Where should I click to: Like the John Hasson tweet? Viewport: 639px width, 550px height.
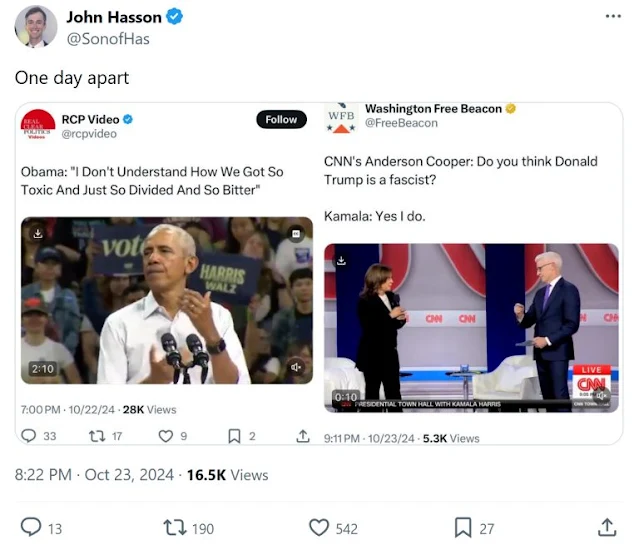(x=319, y=528)
